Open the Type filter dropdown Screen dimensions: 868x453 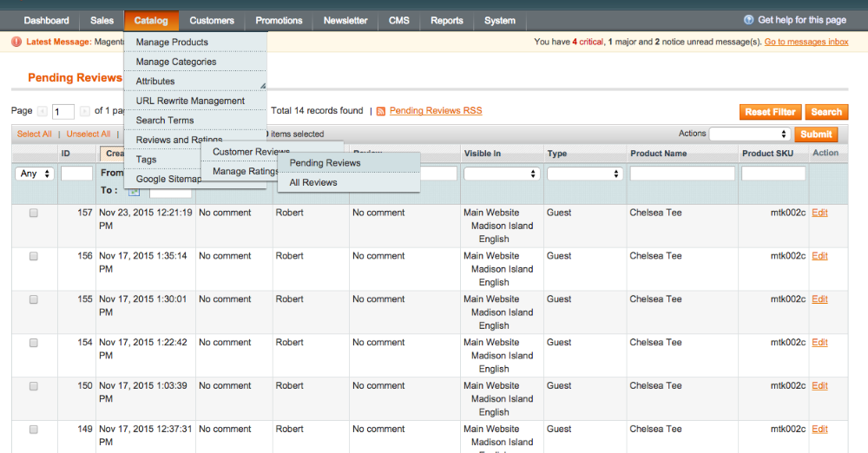[x=585, y=174]
